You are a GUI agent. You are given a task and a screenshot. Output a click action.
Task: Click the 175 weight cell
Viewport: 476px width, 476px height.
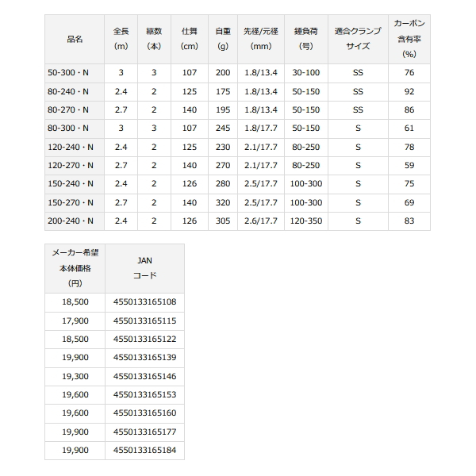click(223, 92)
